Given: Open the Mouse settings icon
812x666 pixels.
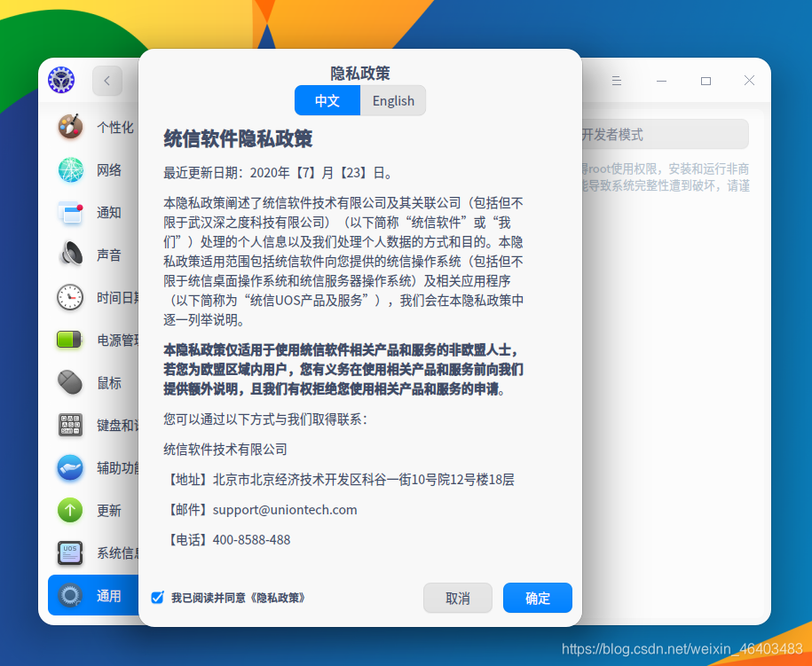Looking at the screenshot, I should pos(70,382).
